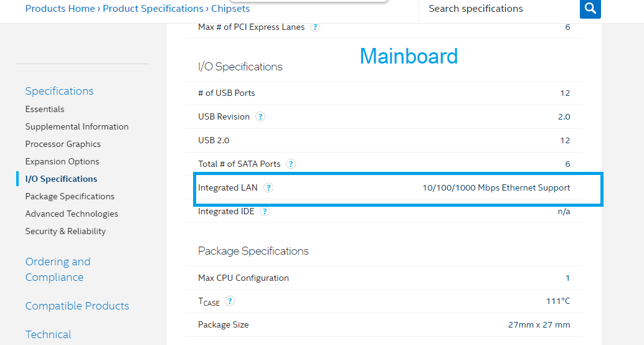Open the Chipsets breadcrumb link
The height and width of the screenshot is (345, 644).
230,9
